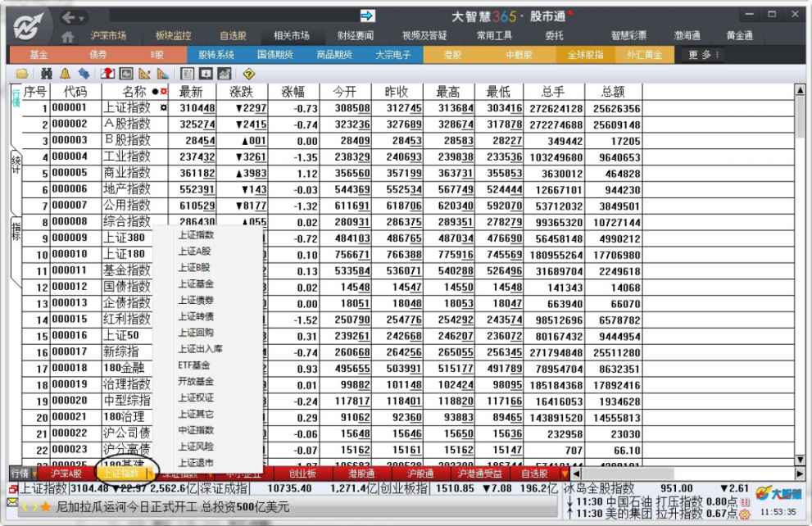Image resolution: width=812 pixels, height=526 pixels.
Task: Open the 沪深市场 menu
Action: (108, 36)
